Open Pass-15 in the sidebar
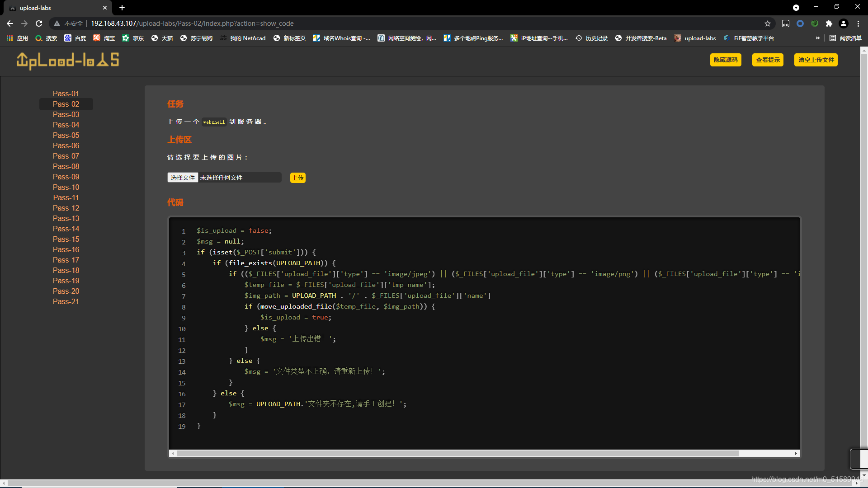Screen dimensions: 868x488 pyautogui.click(x=66, y=239)
